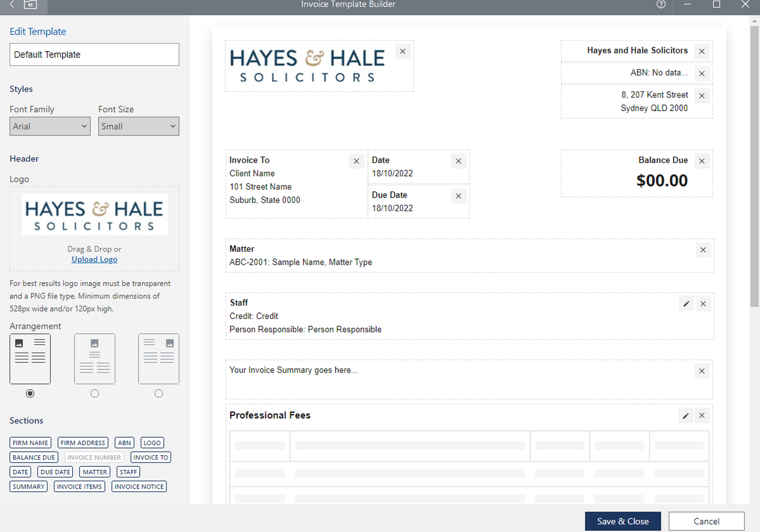Click the Person Responsible line in Staff
Screen dimensions: 760x532
(305, 329)
